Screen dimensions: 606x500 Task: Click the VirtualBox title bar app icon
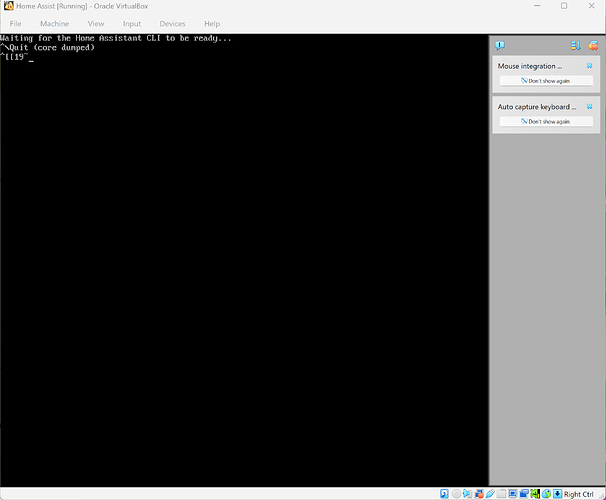(x=9, y=6)
